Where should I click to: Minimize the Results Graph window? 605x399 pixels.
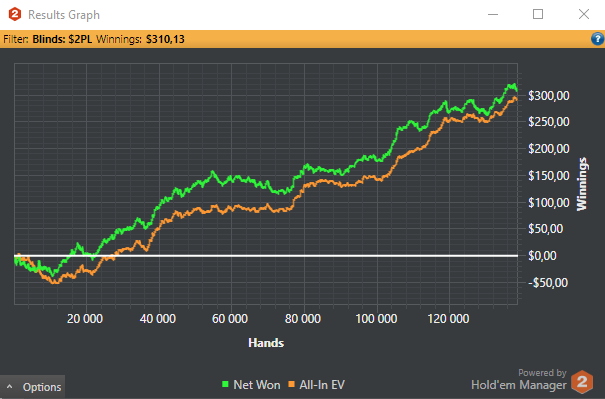493,15
